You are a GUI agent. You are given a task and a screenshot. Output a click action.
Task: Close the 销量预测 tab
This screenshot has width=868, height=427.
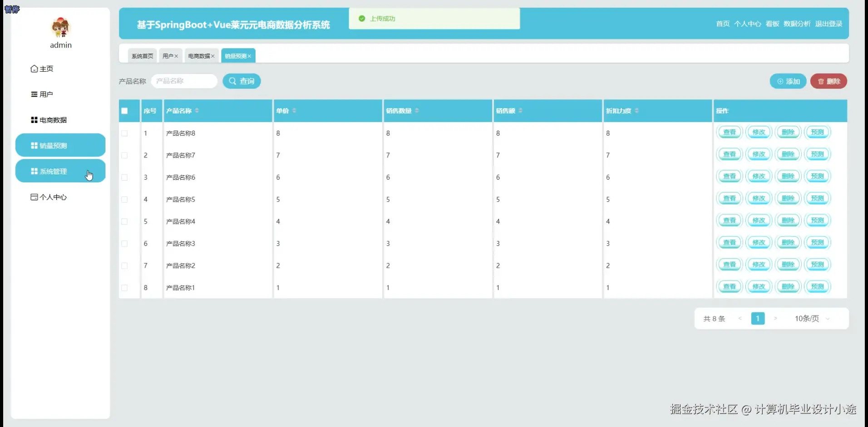(x=249, y=56)
